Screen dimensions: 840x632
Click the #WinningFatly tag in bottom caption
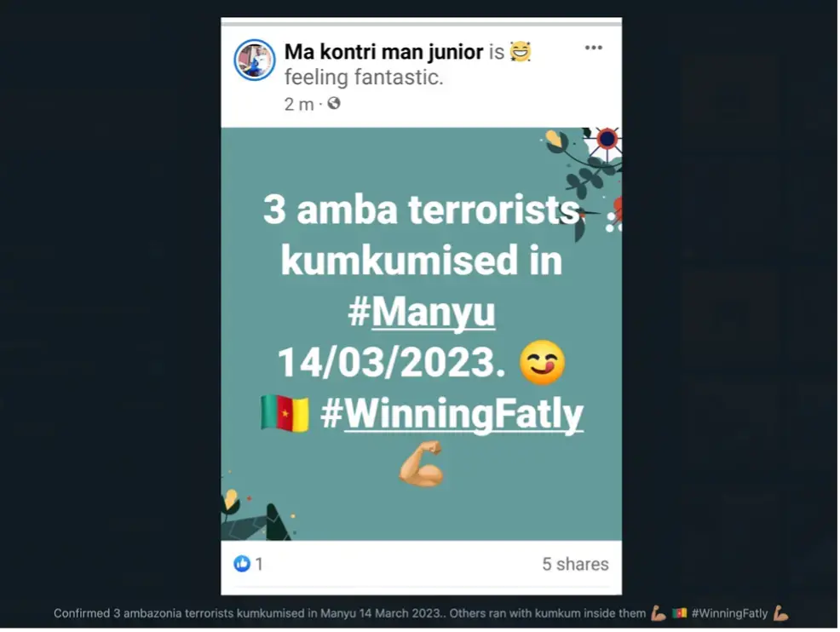(729, 613)
